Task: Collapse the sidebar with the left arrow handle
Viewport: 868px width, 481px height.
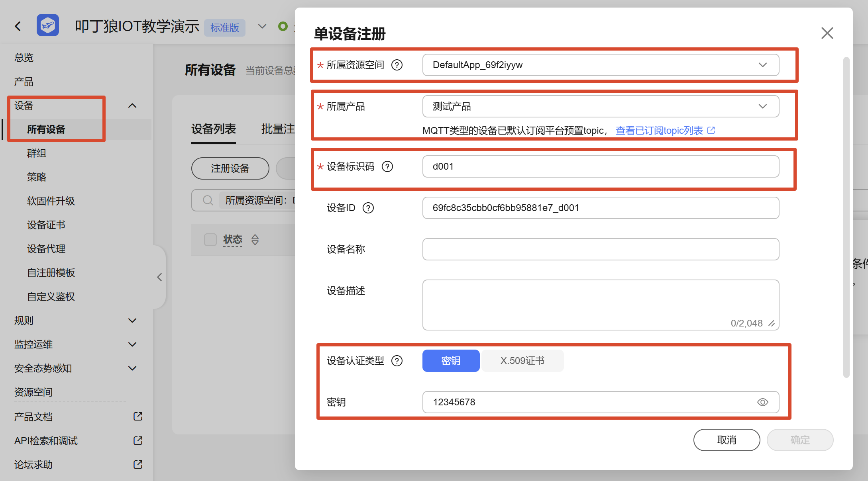Action: 159,277
